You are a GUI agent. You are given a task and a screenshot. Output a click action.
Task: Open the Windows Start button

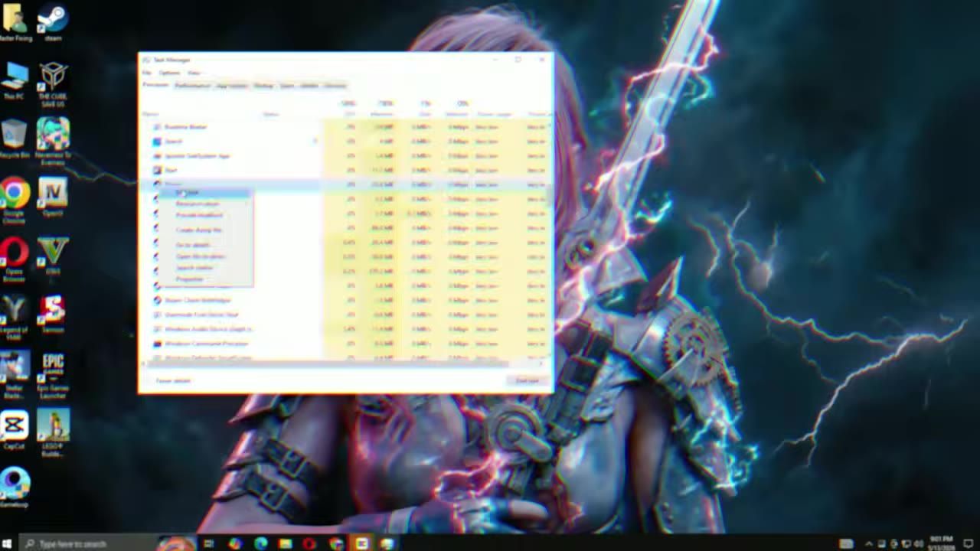(x=8, y=543)
